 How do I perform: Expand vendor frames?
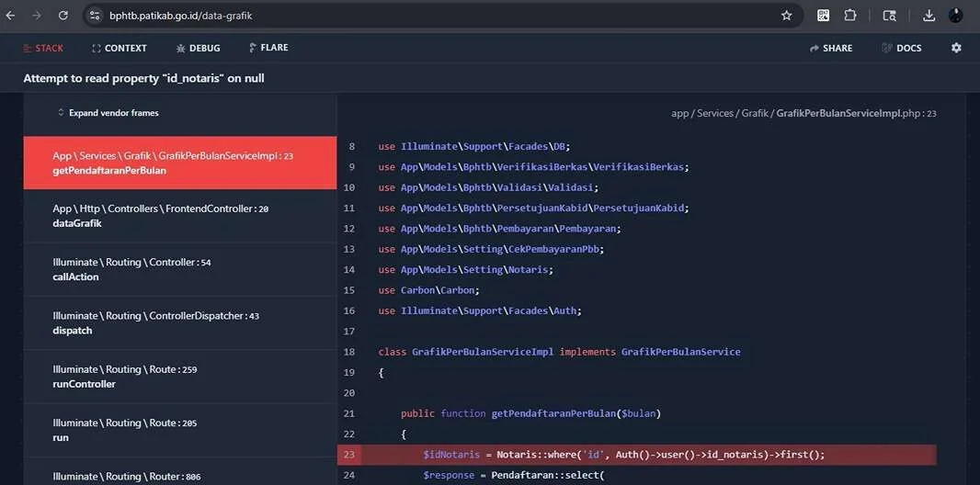[108, 113]
